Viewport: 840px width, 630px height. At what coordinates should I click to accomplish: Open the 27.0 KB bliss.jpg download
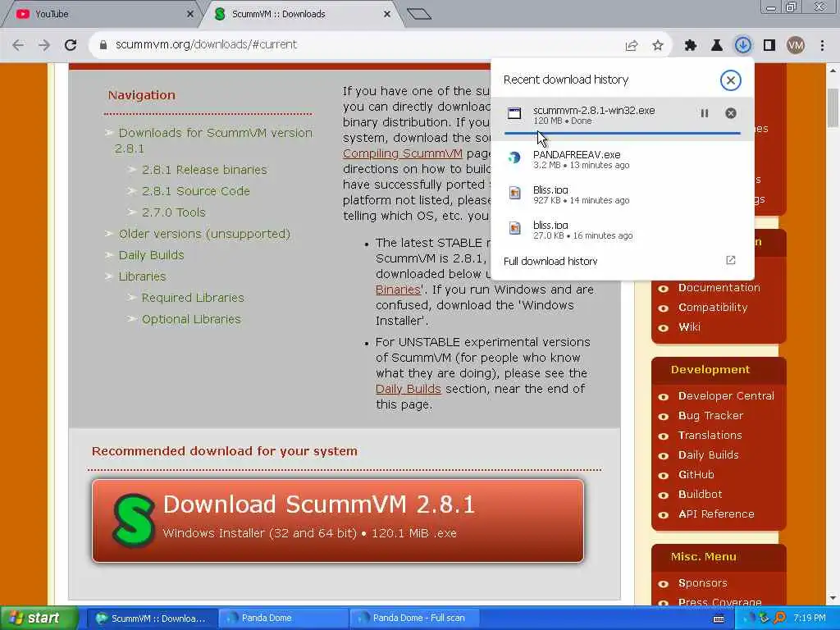(x=623, y=230)
